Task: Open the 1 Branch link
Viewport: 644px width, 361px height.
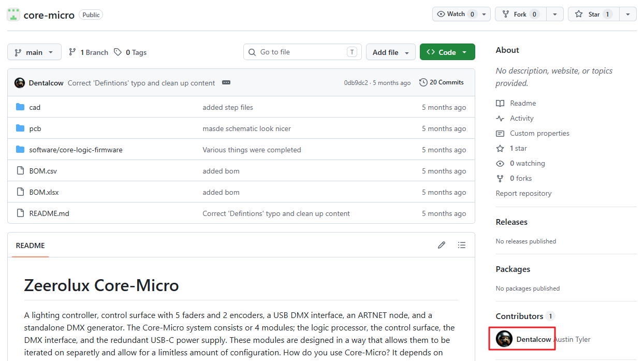Action: click(x=89, y=52)
